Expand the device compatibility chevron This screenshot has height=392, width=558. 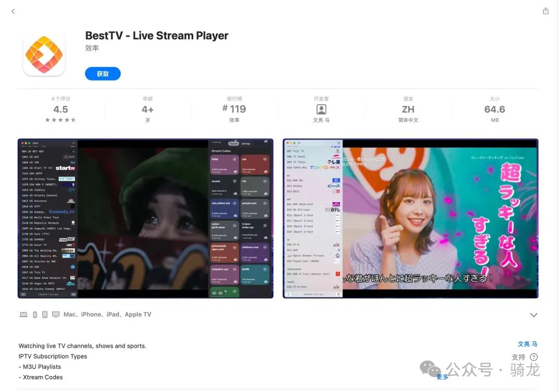click(533, 315)
